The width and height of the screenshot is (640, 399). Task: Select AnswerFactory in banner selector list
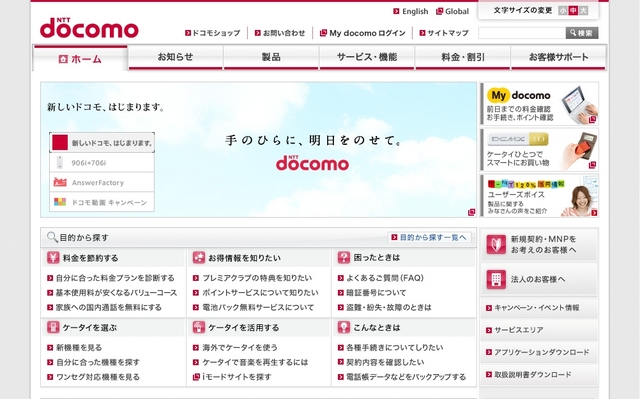tap(102, 182)
